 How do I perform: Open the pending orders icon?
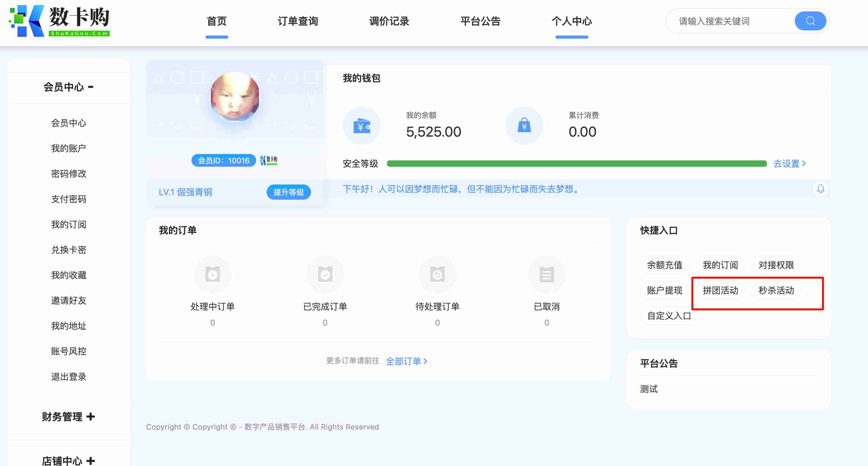(x=437, y=274)
